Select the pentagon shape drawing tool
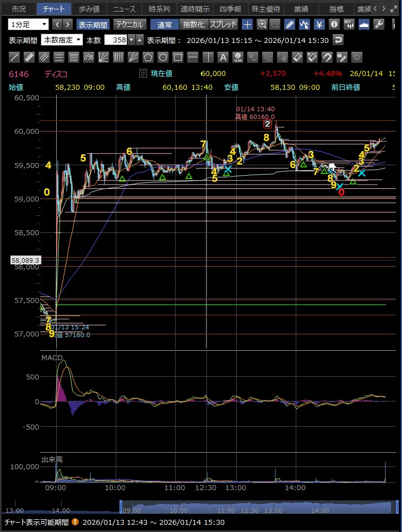The width and height of the screenshot is (402, 532). pyautogui.click(x=148, y=57)
